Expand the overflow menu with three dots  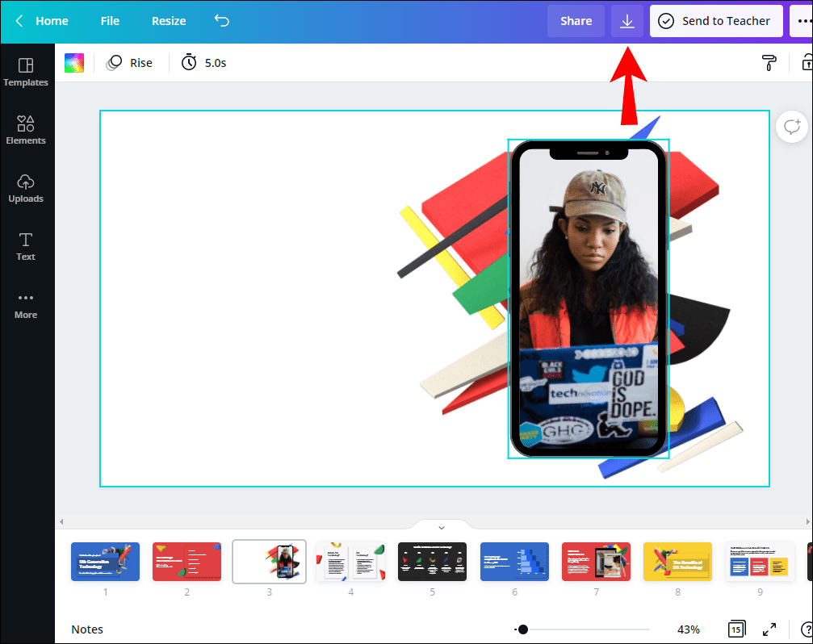point(806,21)
